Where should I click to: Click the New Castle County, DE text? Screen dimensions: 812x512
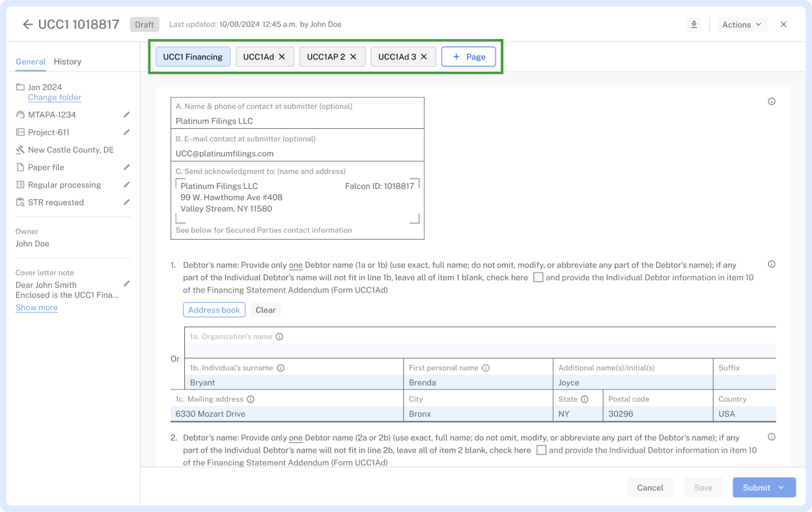click(71, 150)
